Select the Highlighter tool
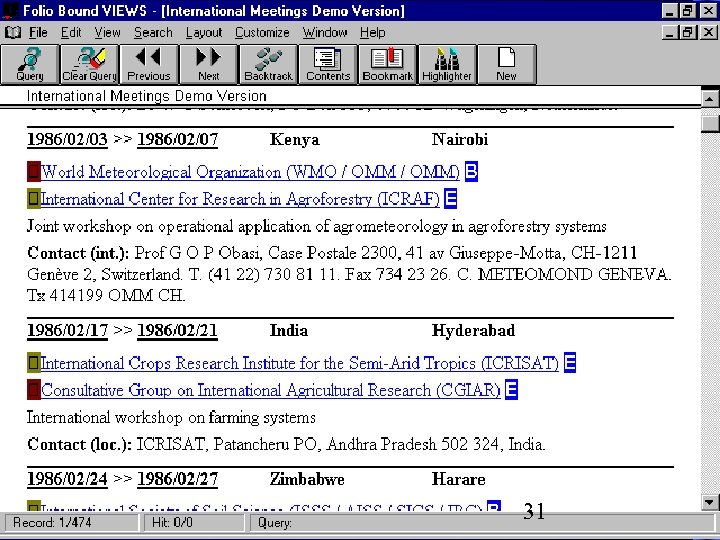Viewport: 720px width, 540px height. click(447, 64)
